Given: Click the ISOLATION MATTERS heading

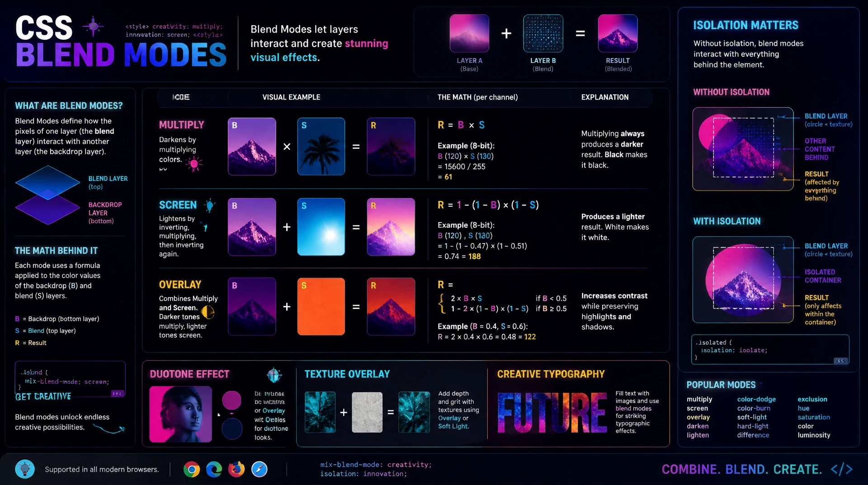Looking at the screenshot, I should 745,25.
